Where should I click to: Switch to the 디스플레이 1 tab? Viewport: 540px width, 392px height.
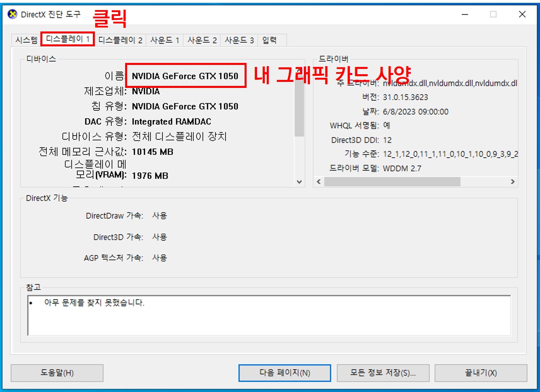[x=68, y=39]
